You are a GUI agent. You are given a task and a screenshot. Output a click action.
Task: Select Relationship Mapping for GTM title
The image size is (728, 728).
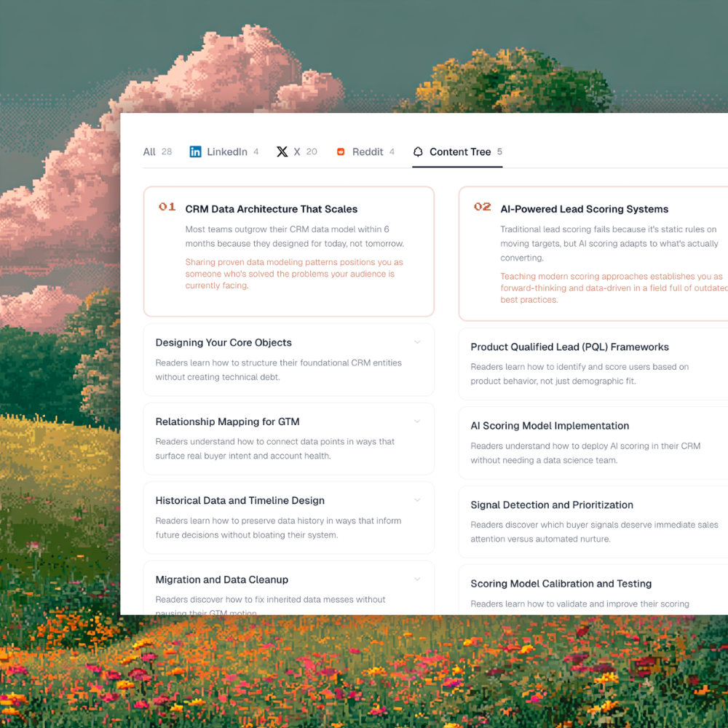(227, 422)
